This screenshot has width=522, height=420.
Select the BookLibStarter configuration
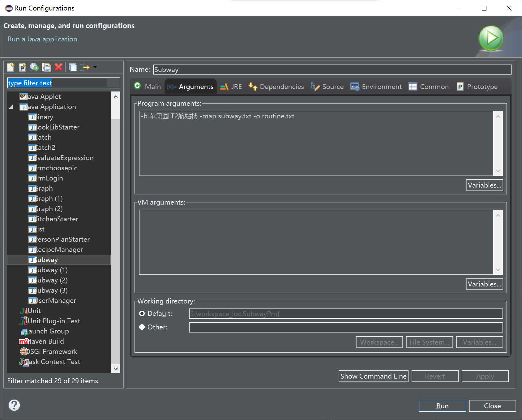[x=54, y=127]
